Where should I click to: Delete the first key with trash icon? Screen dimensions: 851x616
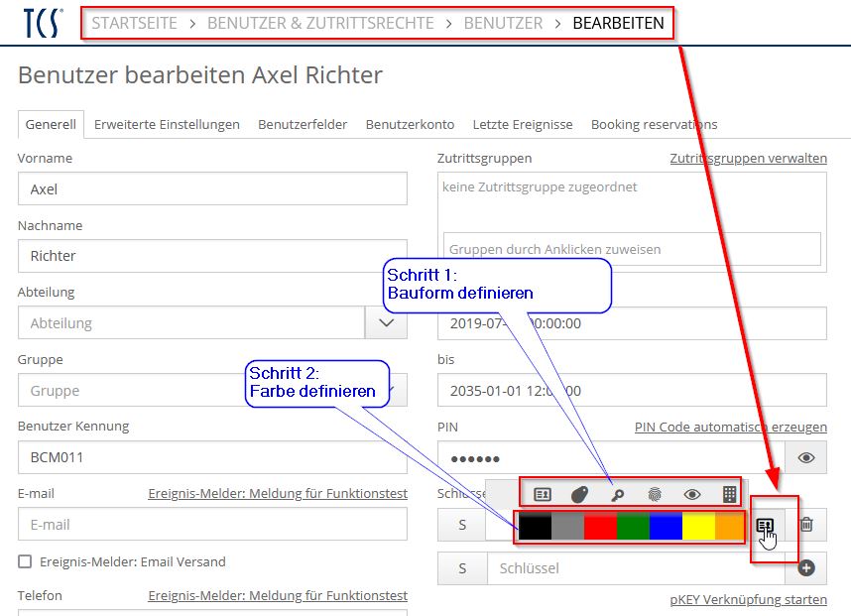806,526
